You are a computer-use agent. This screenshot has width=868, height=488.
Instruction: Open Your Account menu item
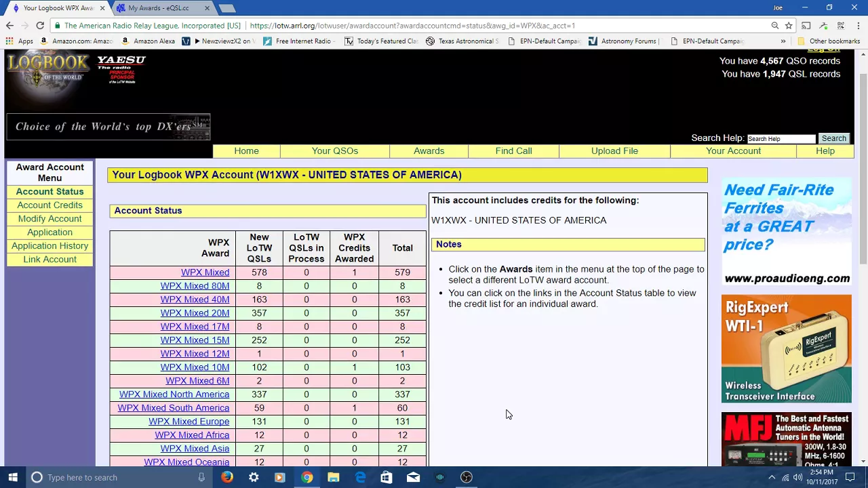pyautogui.click(x=733, y=151)
